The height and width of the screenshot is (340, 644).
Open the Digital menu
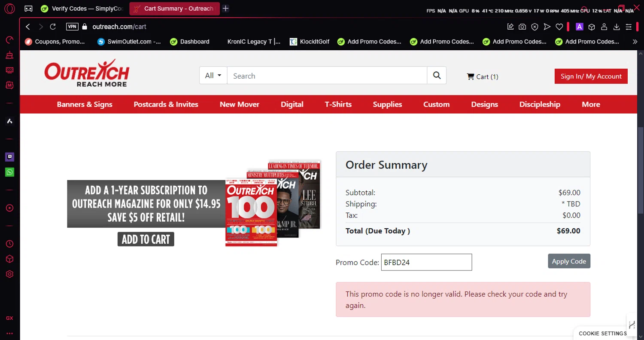click(x=292, y=104)
